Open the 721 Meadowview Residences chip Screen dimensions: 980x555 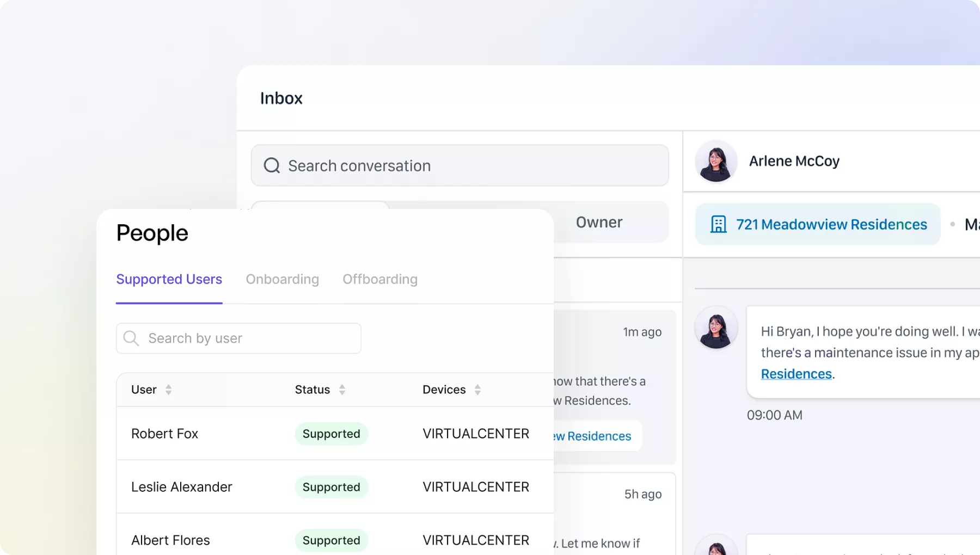(x=831, y=224)
